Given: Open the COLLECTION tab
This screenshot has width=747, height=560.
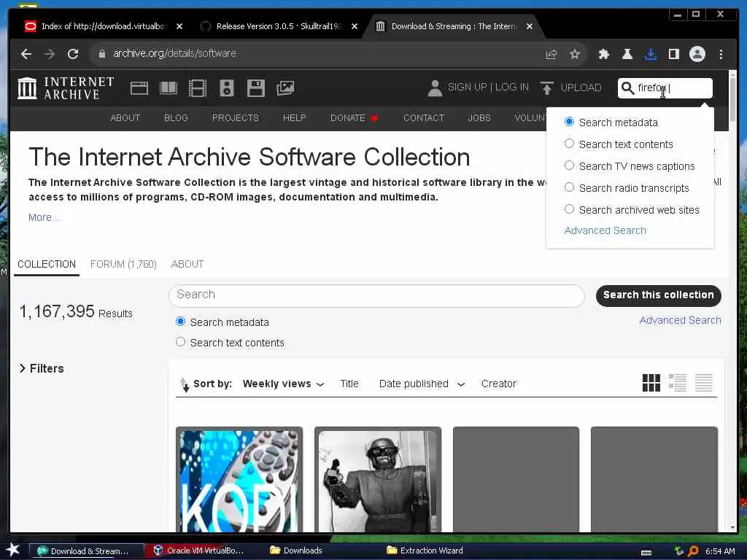Looking at the screenshot, I should (47, 264).
